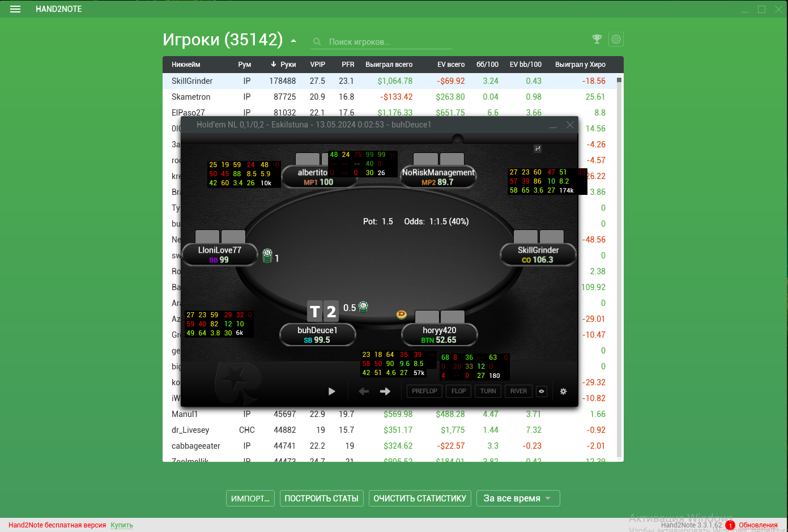
Task: Click the horyy420 player plate
Action: tap(439, 335)
